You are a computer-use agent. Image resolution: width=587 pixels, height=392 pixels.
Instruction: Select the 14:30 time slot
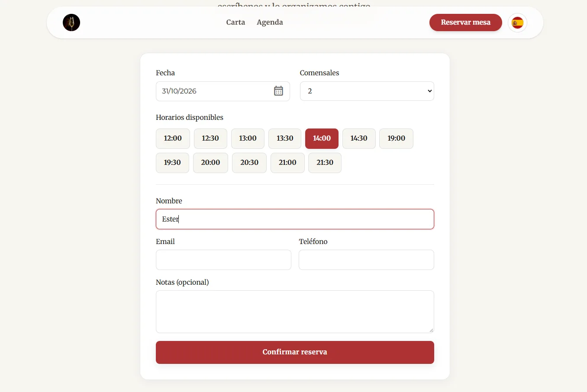(x=359, y=138)
